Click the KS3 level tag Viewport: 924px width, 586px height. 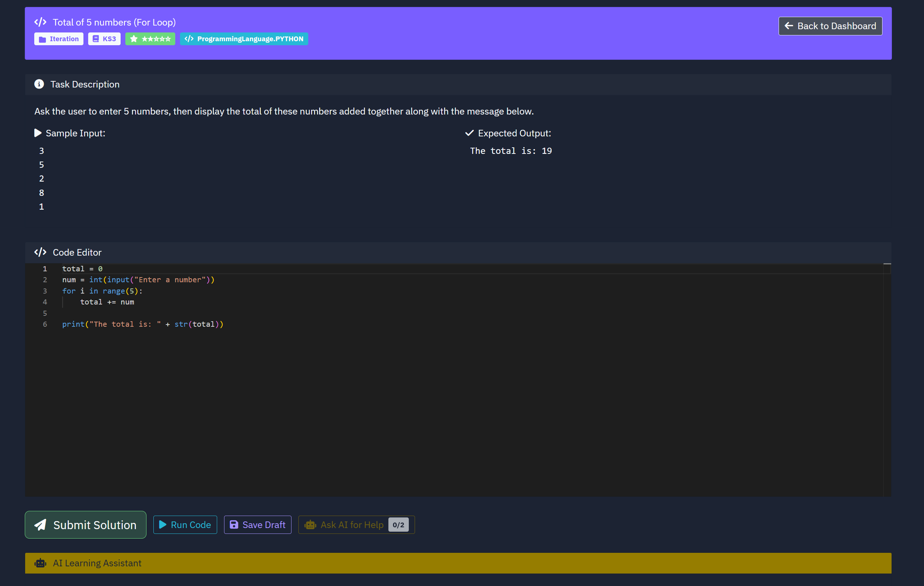(104, 39)
